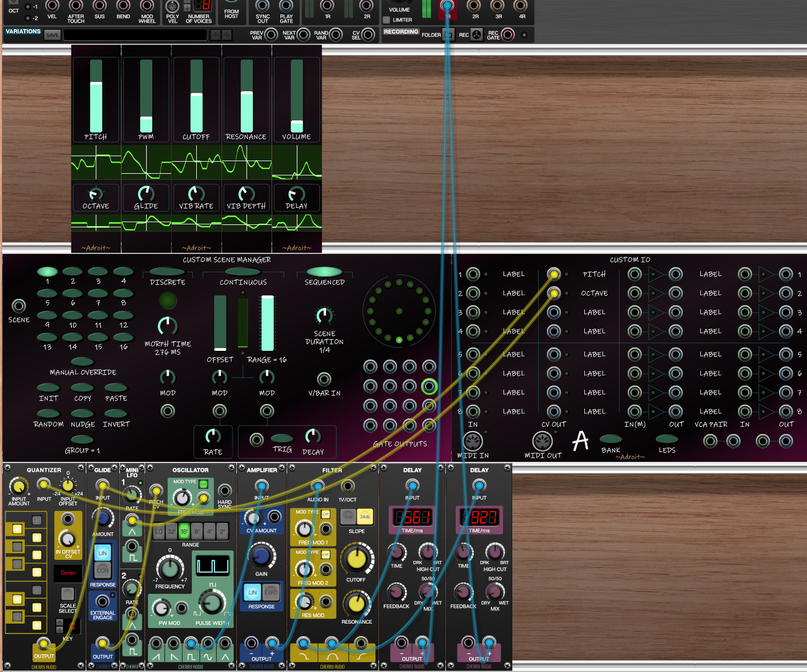This screenshot has width=807, height=672.
Task: Click the oscillator sine wave output jack
Action: tap(208, 643)
